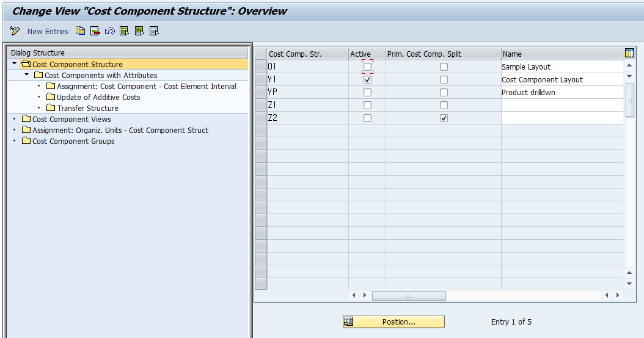Open Cost Component Groups folder
Viewport: 644px width, 338px height.
[73, 142]
